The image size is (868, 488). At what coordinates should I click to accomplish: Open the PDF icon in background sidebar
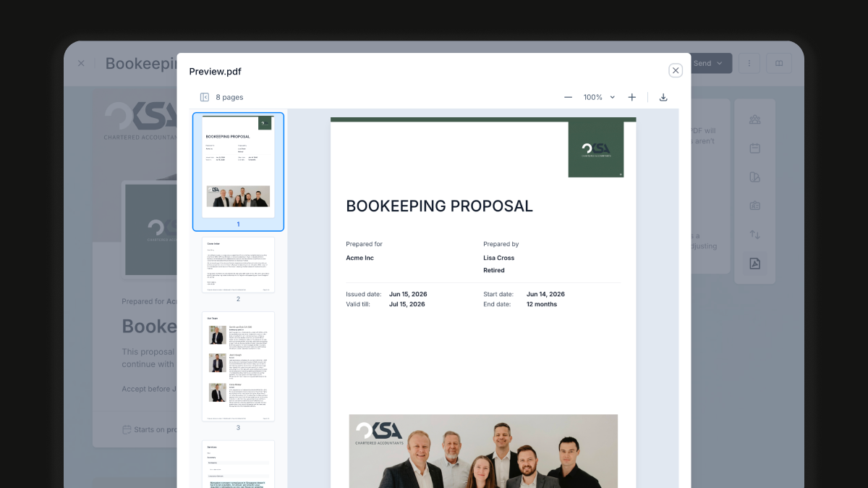[754, 264]
